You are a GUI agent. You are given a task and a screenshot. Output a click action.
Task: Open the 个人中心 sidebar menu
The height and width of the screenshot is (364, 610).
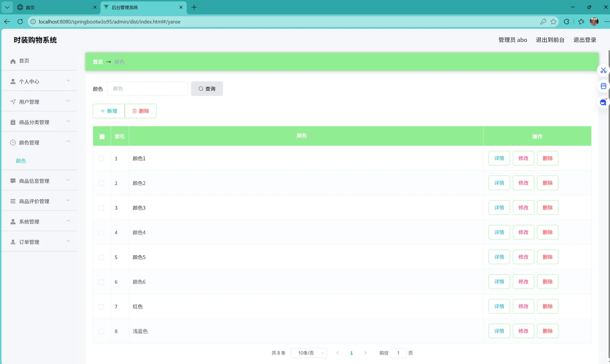click(x=39, y=81)
